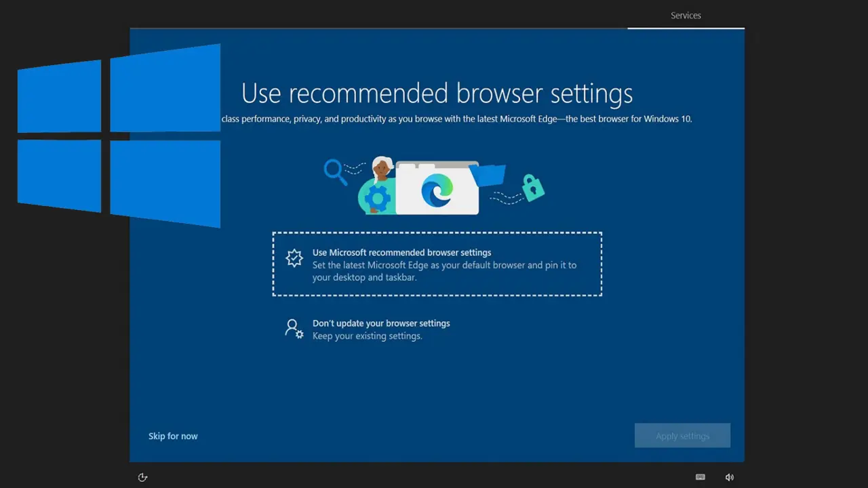868x488 pixels.
Task: Click the Use recommended browser settings heading
Action: click(x=437, y=94)
